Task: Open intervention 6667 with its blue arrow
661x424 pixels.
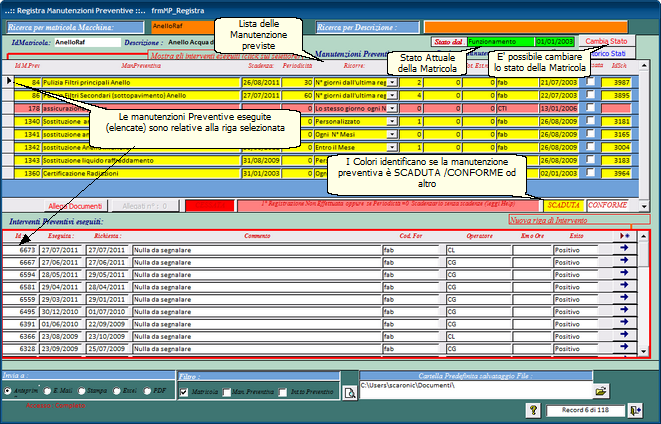Action: (x=624, y=261)
